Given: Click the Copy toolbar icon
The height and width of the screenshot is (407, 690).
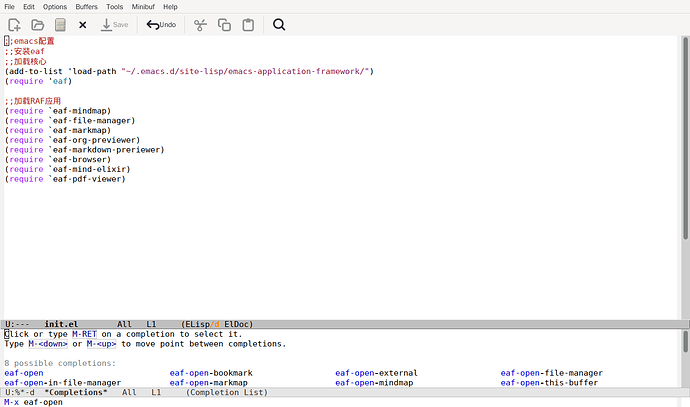Looking at the screenshot, I should pos(224,24).
